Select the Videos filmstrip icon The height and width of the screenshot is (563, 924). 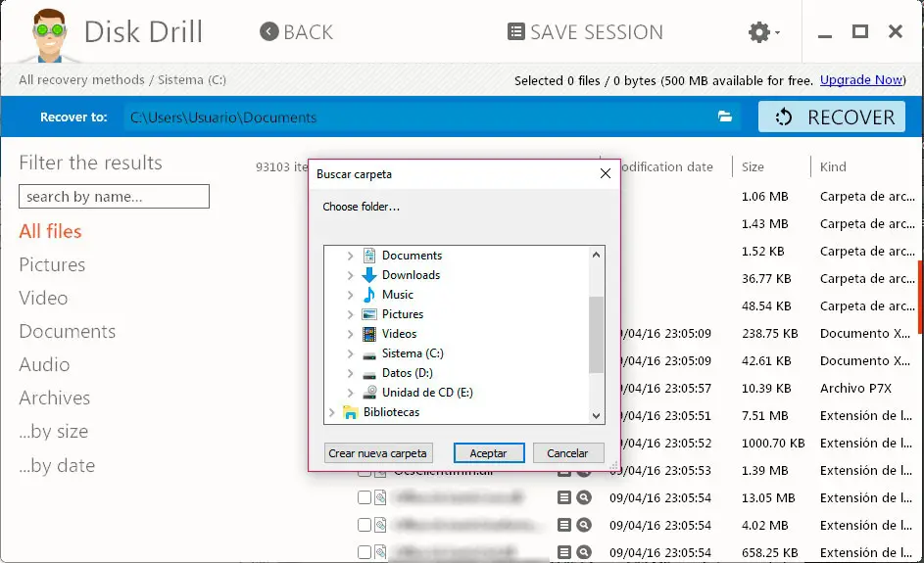pos(368,334)
